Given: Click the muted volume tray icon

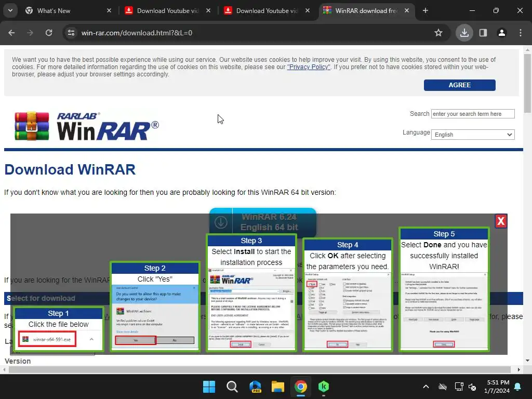Looking at the screenshot, I should point(472,387).
